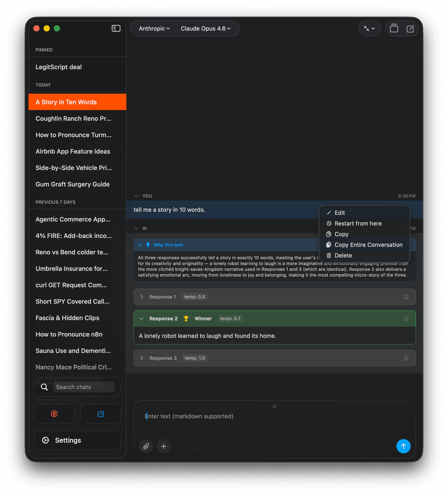The image size is (448, 495).
Task: Click the plus icon in the message composer
Action: 164,446
